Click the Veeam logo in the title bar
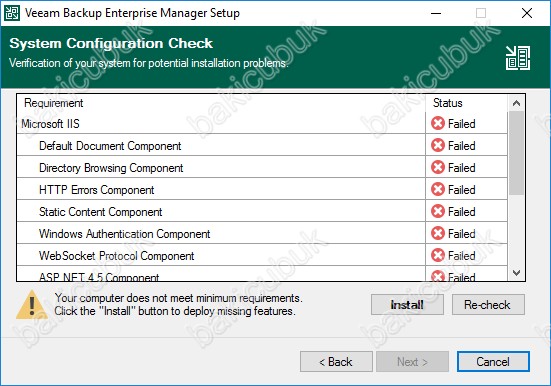Image resolution: width=551 pixels, height=386 pixels. click(12, 13)
